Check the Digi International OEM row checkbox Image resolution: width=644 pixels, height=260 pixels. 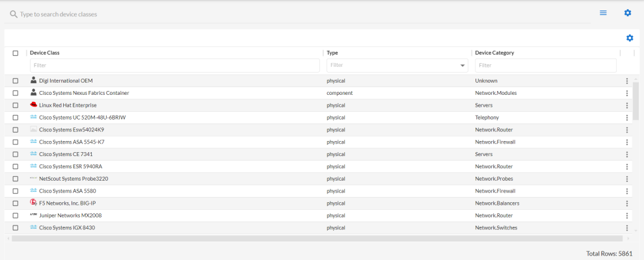tap(16, 81)
